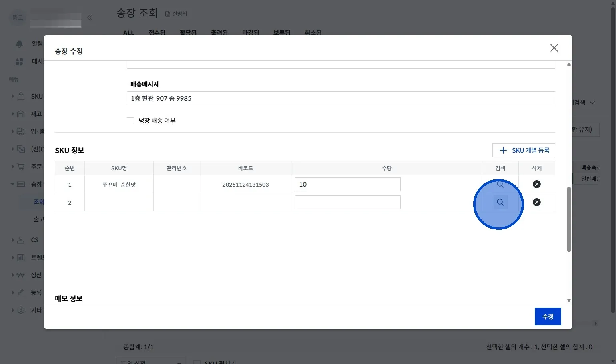Switch to the ALL tab
The width and height of the screenshot is (616, 364).
(128, 33)
